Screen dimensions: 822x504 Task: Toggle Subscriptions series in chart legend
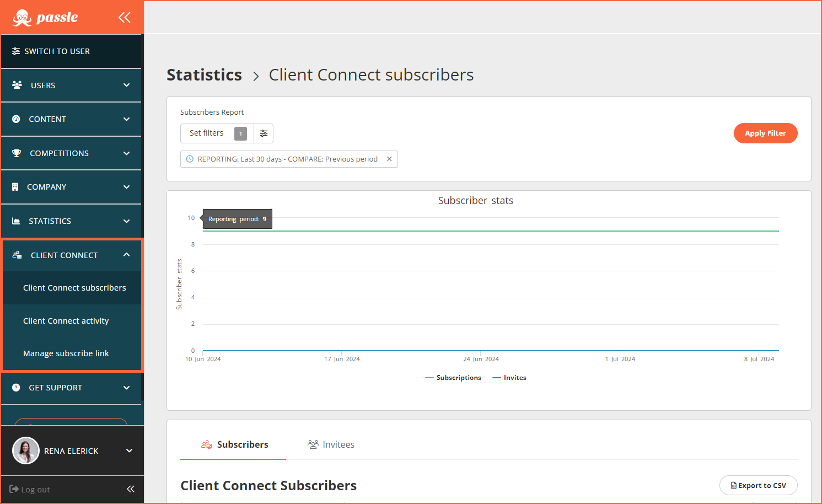453,378
